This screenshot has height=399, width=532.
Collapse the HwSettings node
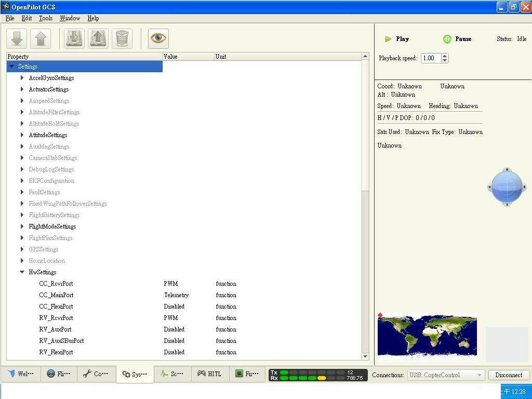[x=22, y=272]
